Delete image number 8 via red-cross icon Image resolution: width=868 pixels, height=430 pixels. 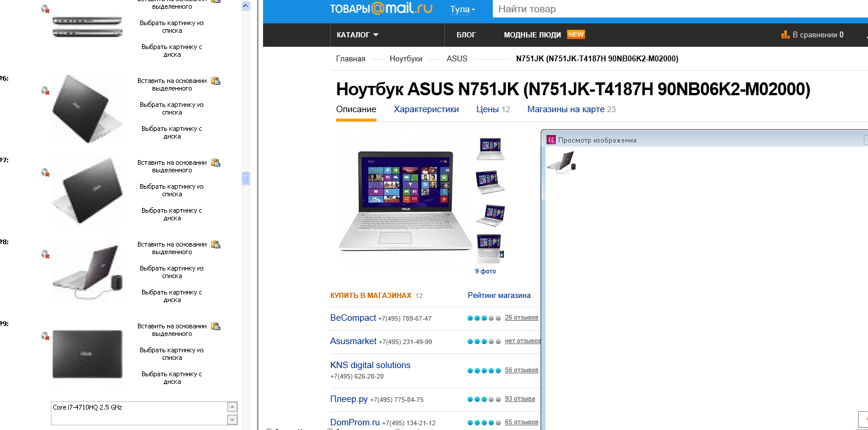coord(45,254)
